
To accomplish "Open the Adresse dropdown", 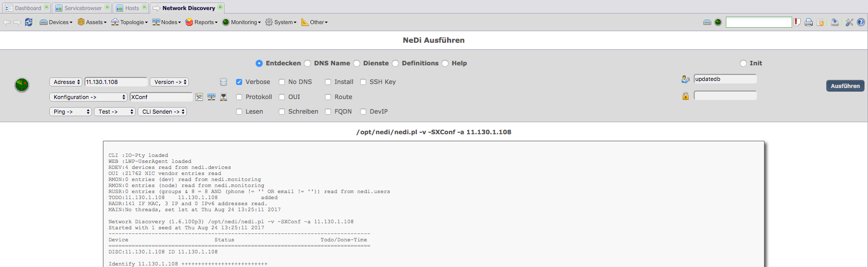I will [x=66, y=82].
